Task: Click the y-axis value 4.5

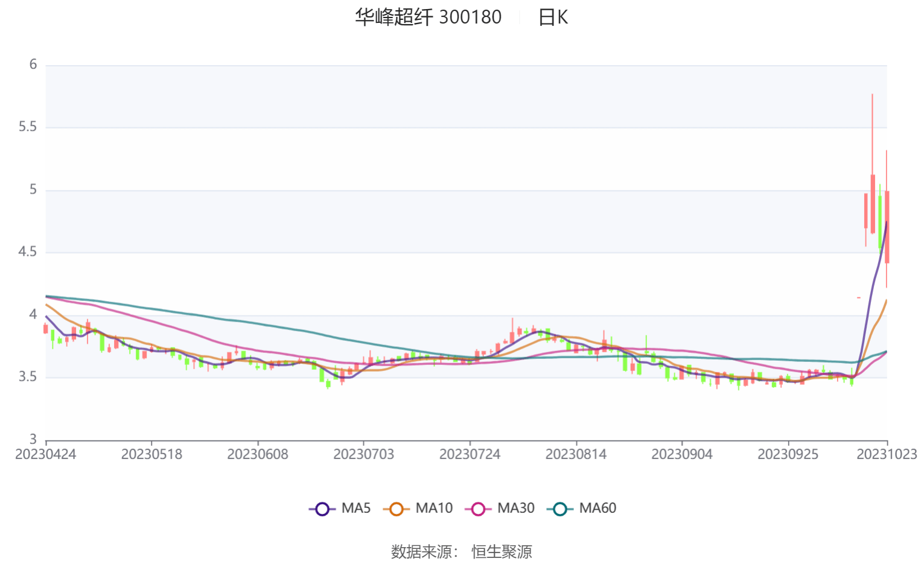Action: coord(28,252)
